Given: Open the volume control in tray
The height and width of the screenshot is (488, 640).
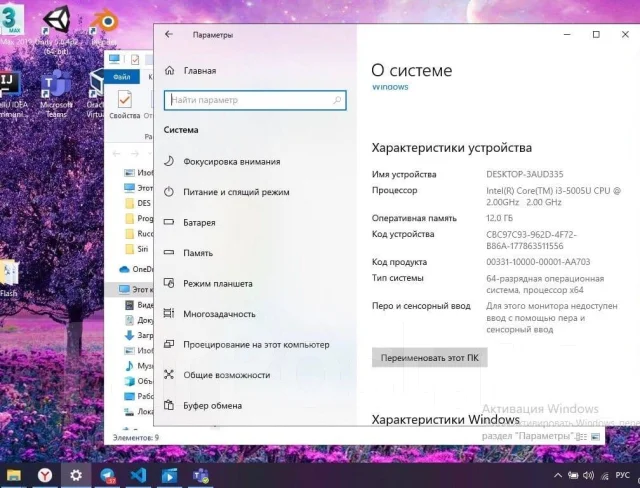Looking at the screenshot, I should coord(588,475).
